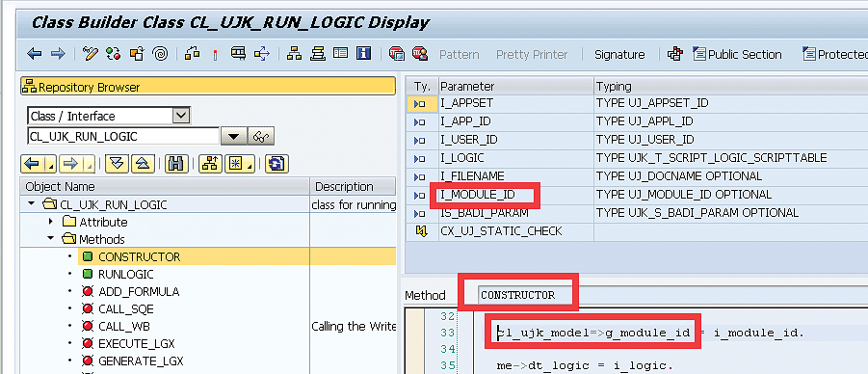This screenshot has width=868, height=374.
Task: Click the forward arrow in the toolbar
Action: 58,54
